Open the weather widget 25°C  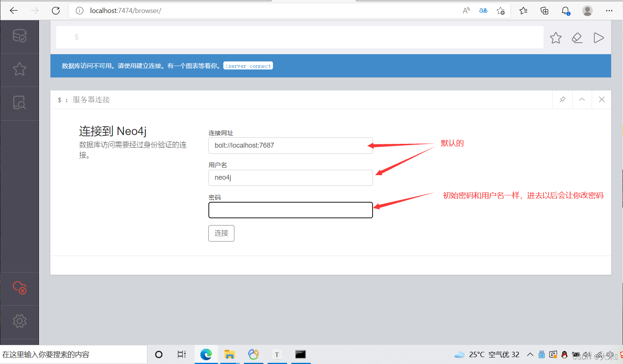pyautogui.click(x=487, y=354)
